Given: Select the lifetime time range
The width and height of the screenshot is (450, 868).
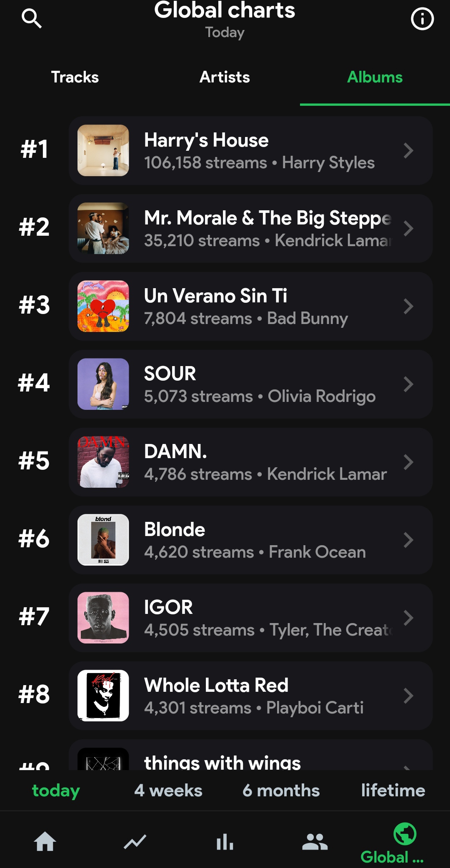Looking at the screenshot, I should (x=393, y=790).
